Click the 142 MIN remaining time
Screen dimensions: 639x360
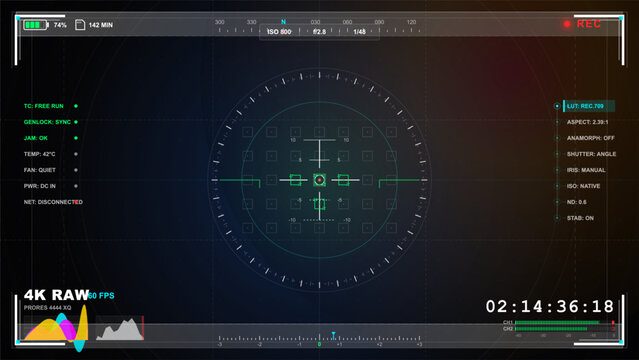[x=101, y=25]
